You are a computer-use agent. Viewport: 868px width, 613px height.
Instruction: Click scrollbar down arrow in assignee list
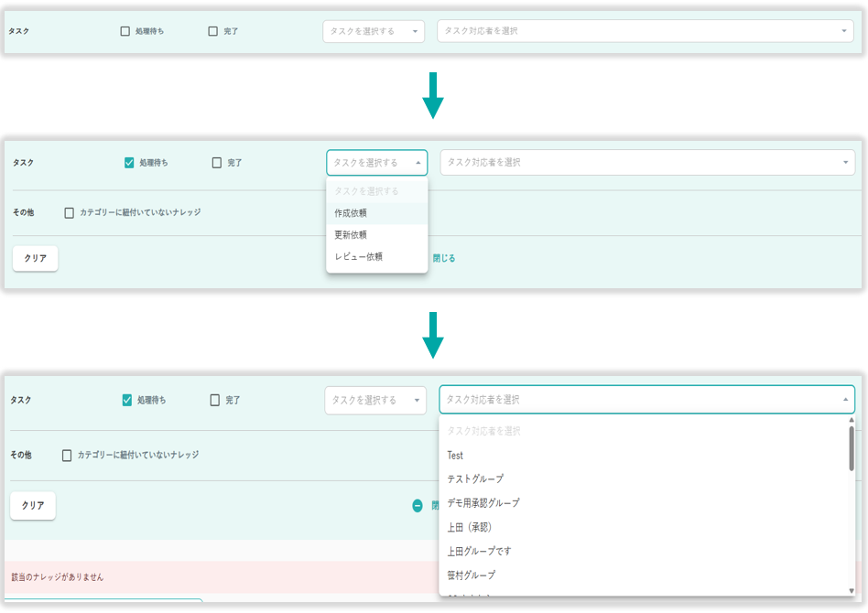tap(852, 590)
